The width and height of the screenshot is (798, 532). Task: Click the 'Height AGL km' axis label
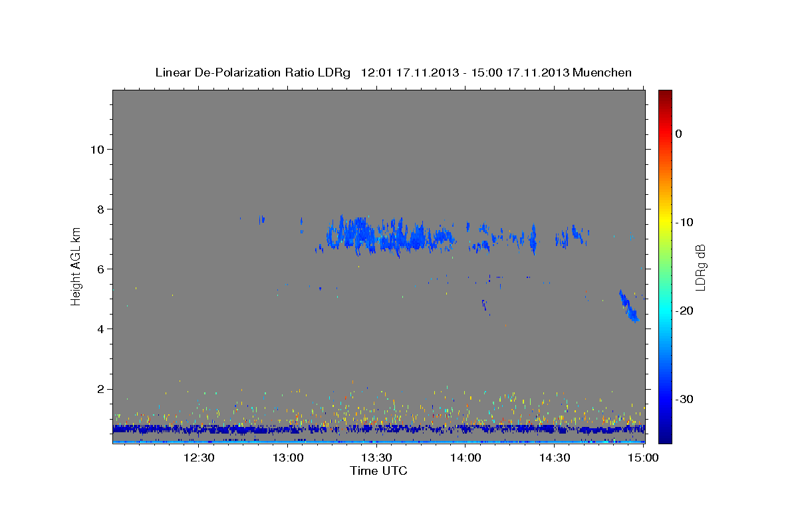pos(76,267)
